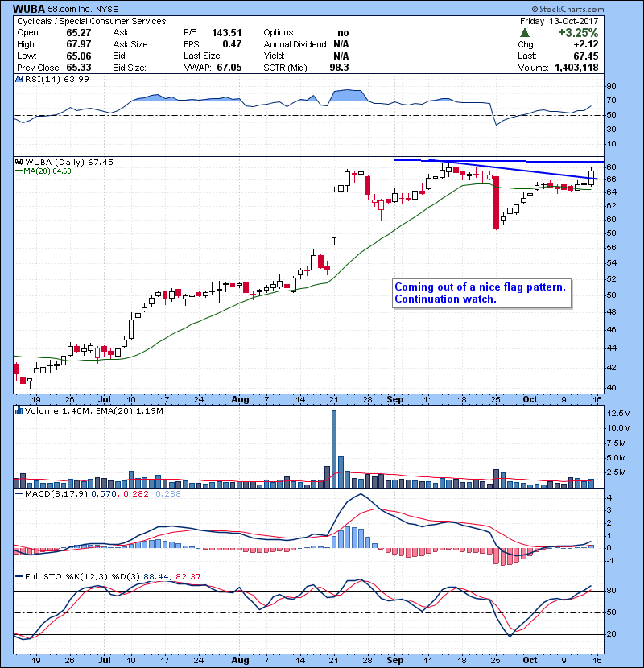The width and height of the screenshot is (644, 668).
Task: Click the 30 level on RSI axis
Action: pyautogui.click(x=611, y=130)
